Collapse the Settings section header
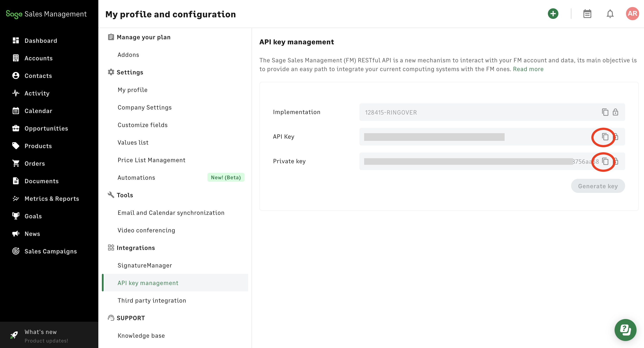The image size is (644, 348). [130, 72]
